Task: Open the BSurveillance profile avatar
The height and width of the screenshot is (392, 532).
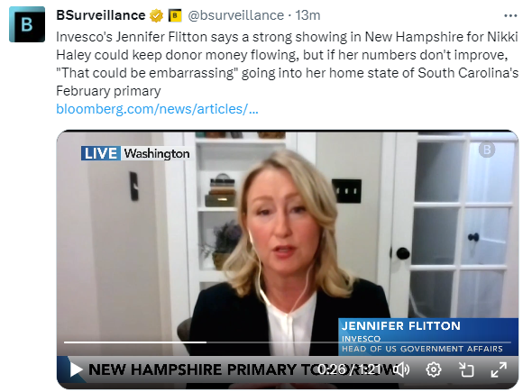Action: tap(27, 24)
